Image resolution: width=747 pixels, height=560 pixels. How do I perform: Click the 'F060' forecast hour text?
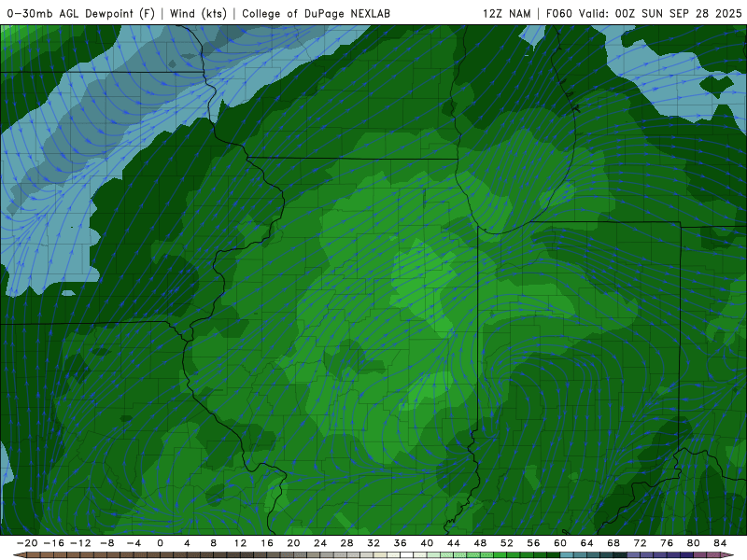tap(558, 13)
